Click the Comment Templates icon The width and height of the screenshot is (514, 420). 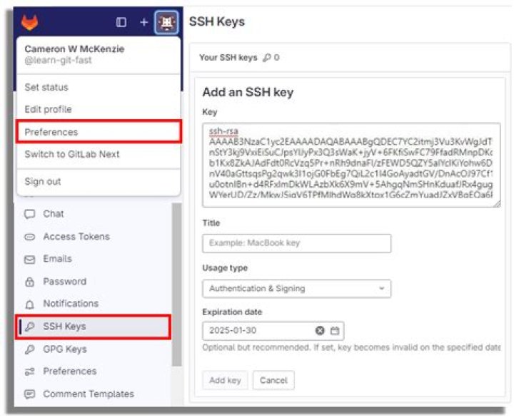pos(29,394)
